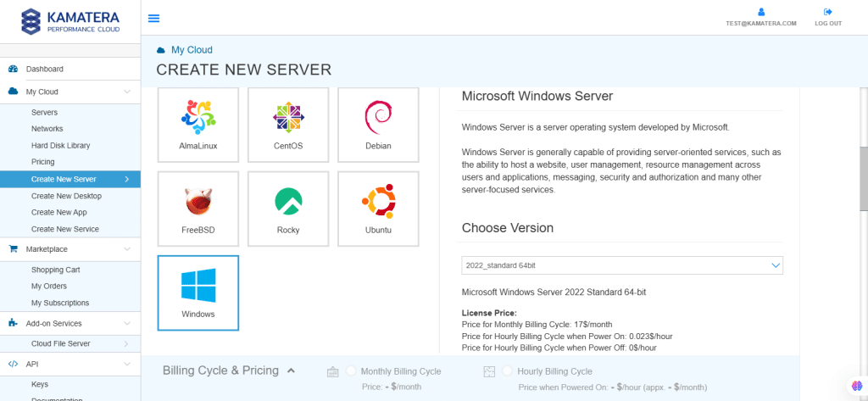868x401 pixels.
Task: Click the Windows logo tile
Action: click(198, 285)
